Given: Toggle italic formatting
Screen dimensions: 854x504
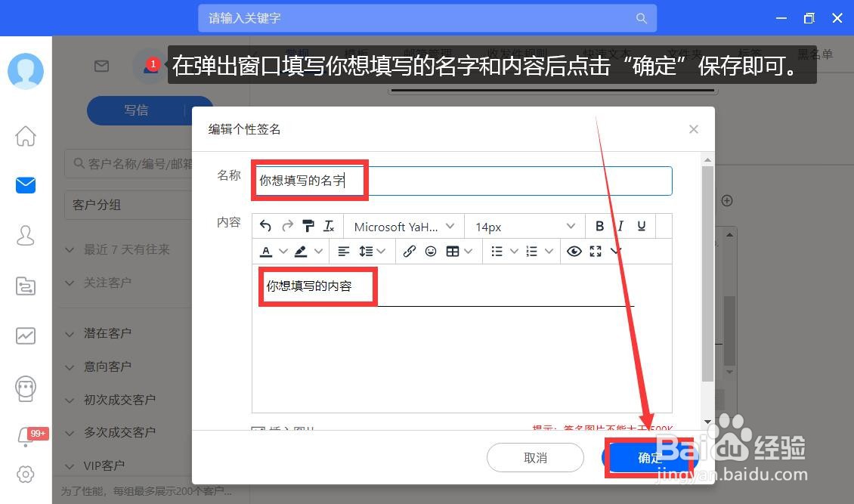Looking at the screenshot, I should 620,226.
